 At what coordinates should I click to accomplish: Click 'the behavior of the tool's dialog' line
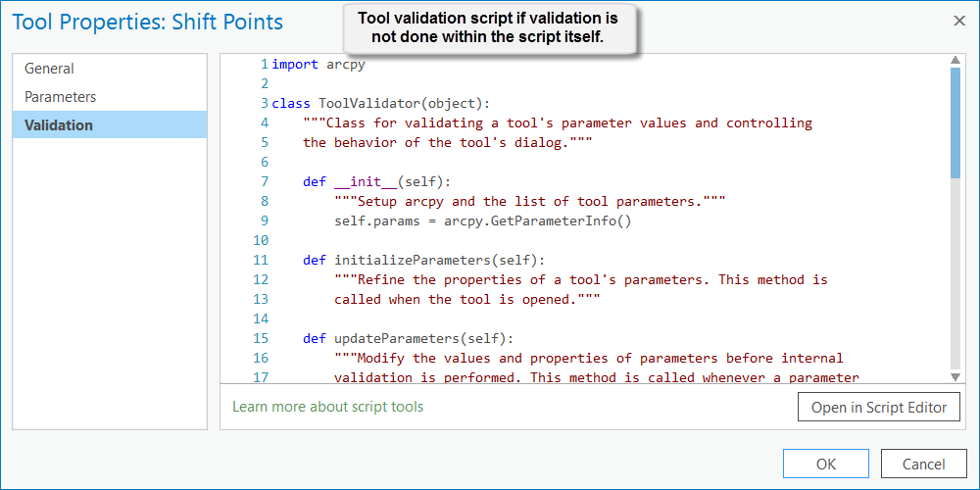448,142
